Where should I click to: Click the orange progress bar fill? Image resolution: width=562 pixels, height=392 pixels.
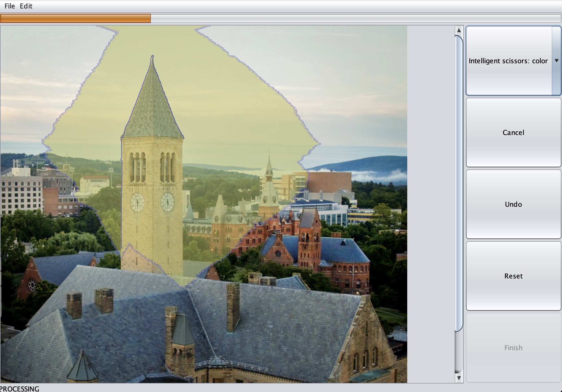tap(75, 19)
